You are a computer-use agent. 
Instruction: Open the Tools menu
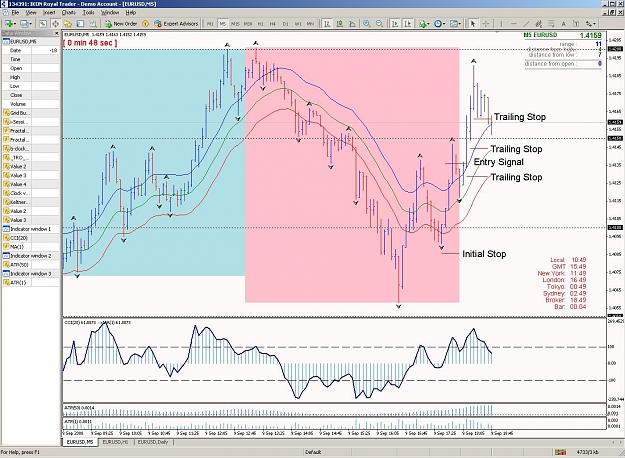click(88, 13)
